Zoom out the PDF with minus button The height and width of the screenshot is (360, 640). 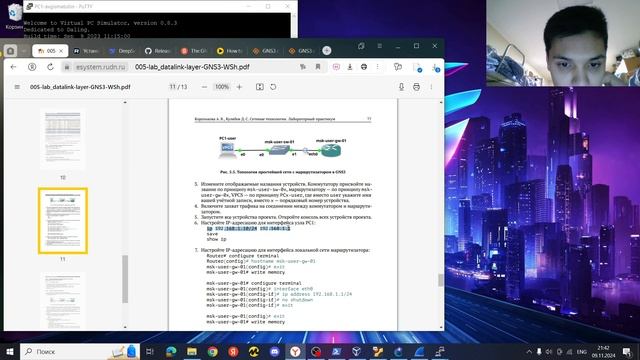coord(204,87)
